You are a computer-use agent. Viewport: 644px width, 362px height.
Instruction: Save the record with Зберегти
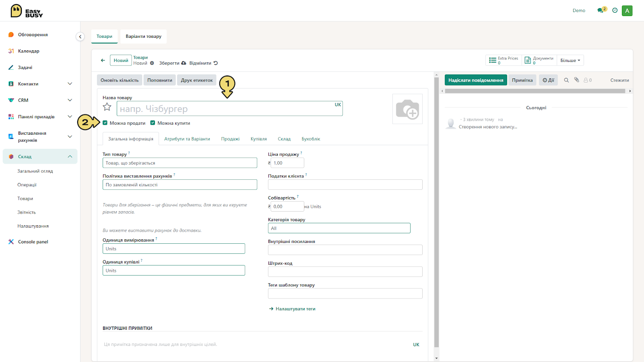pos(172,63)
